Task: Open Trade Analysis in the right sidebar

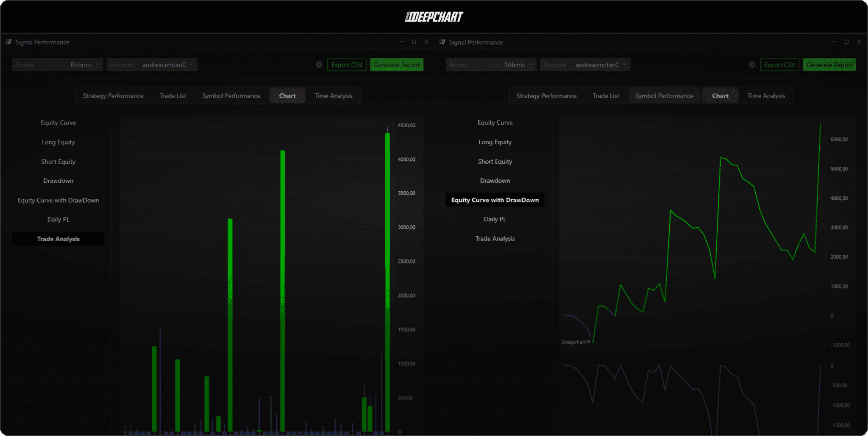Action: [495, 238]
